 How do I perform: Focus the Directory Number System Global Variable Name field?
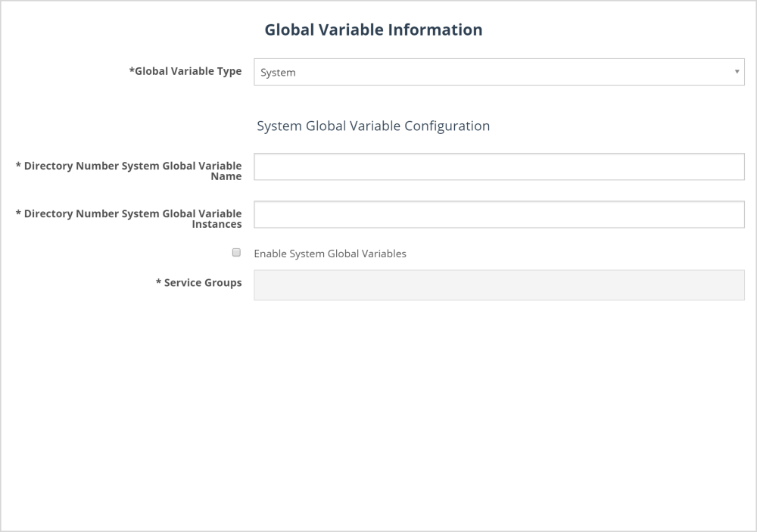point(498,166)
